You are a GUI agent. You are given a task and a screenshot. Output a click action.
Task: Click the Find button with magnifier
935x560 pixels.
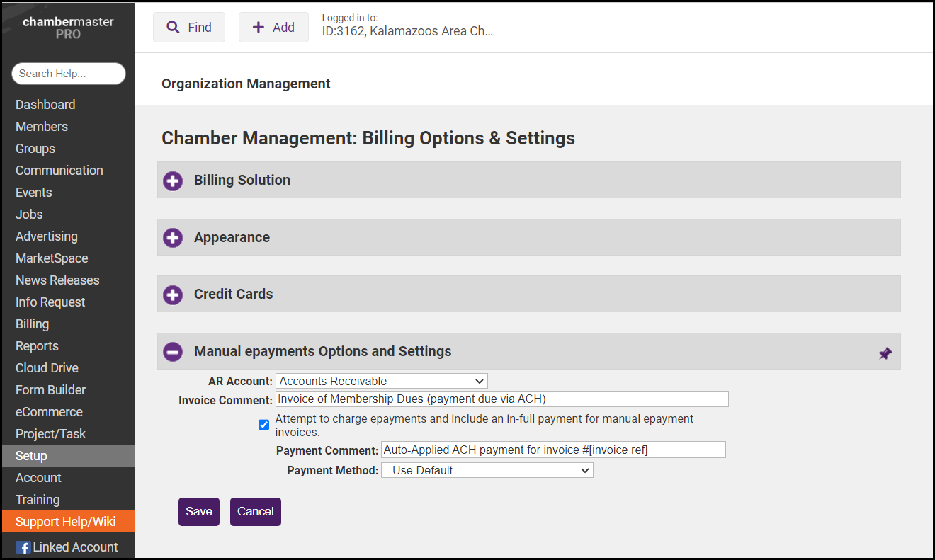(x=189, y=28)
